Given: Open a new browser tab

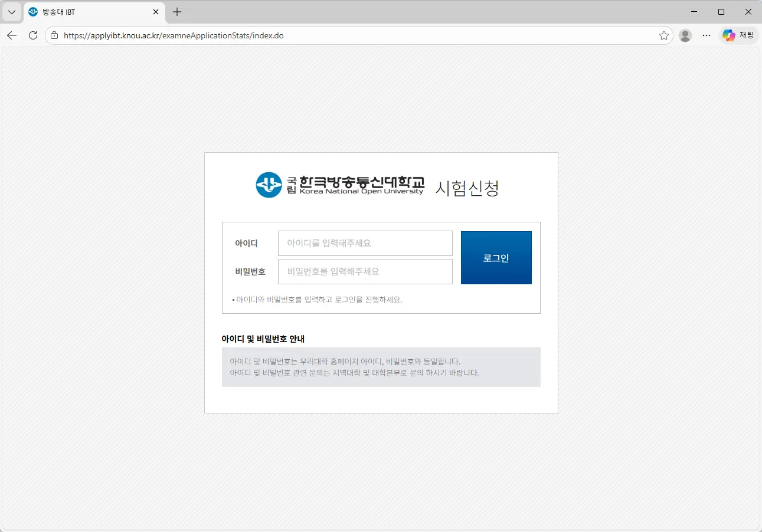Looking at the screenshot, I should (x=178, y=12).
